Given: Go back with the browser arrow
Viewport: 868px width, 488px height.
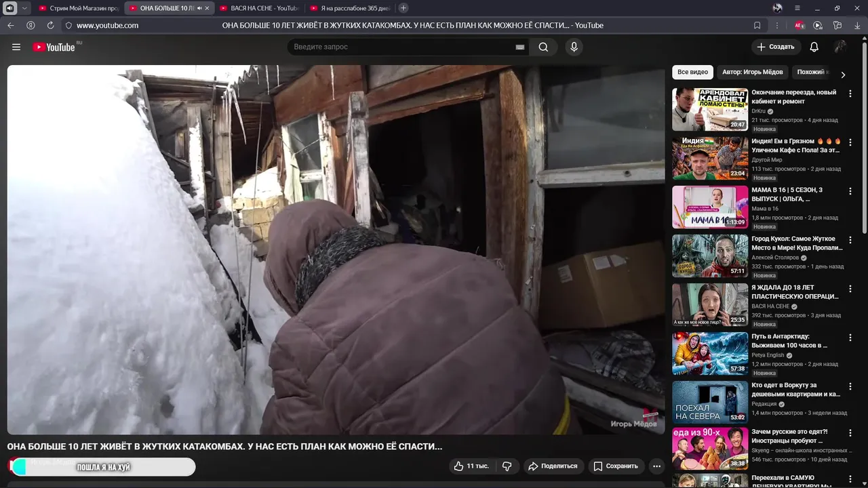Looking at the screenshot, I should (x=10, y=25).
